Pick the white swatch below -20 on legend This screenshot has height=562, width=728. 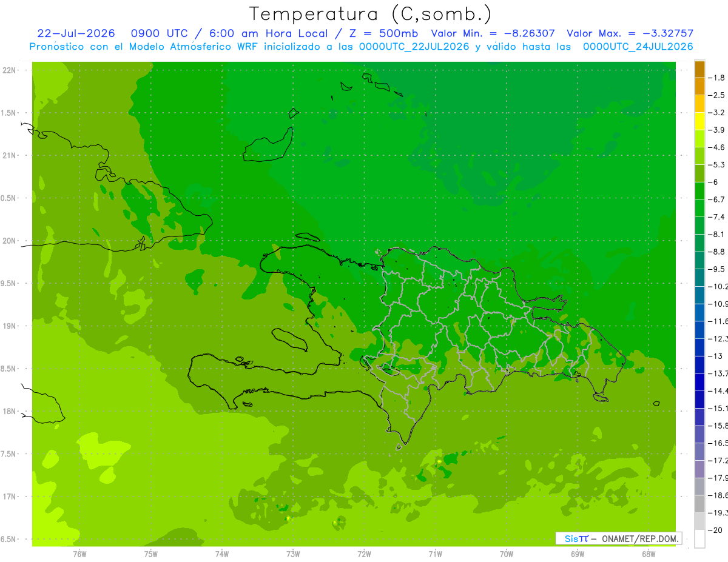tap(699, 538)
